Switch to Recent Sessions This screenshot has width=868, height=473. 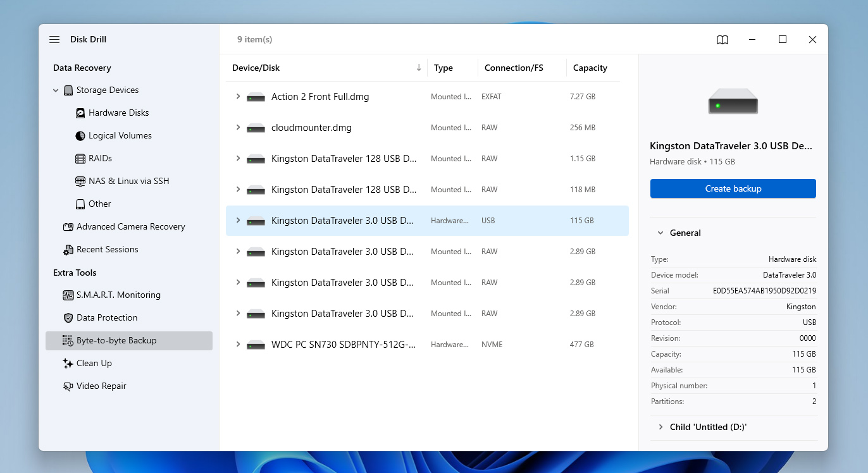108,249
